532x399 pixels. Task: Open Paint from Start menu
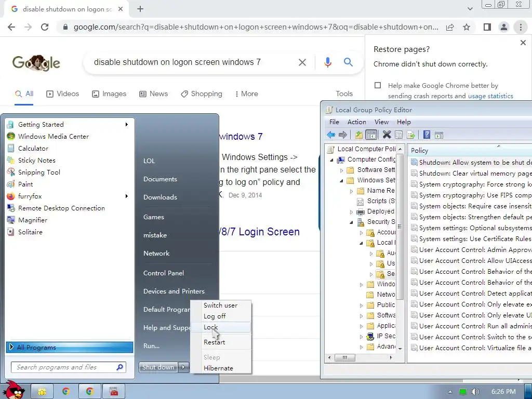tap(69, 184)
